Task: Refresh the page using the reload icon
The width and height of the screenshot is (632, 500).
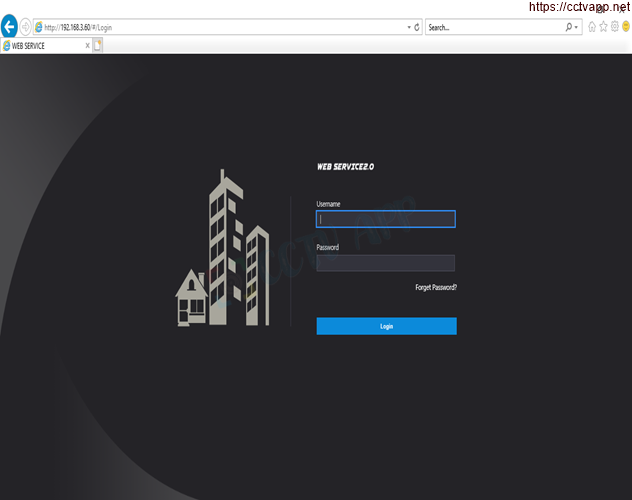Action: click(417, 27)
